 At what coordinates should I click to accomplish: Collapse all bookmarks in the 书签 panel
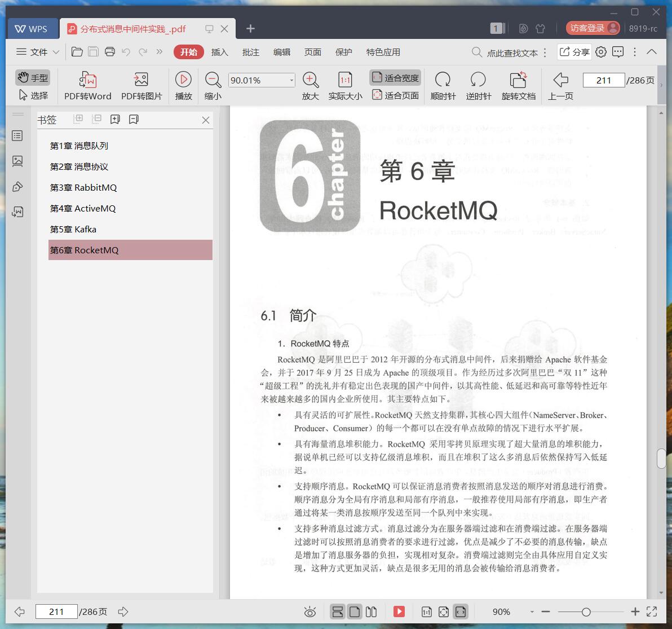coord(97,119)
